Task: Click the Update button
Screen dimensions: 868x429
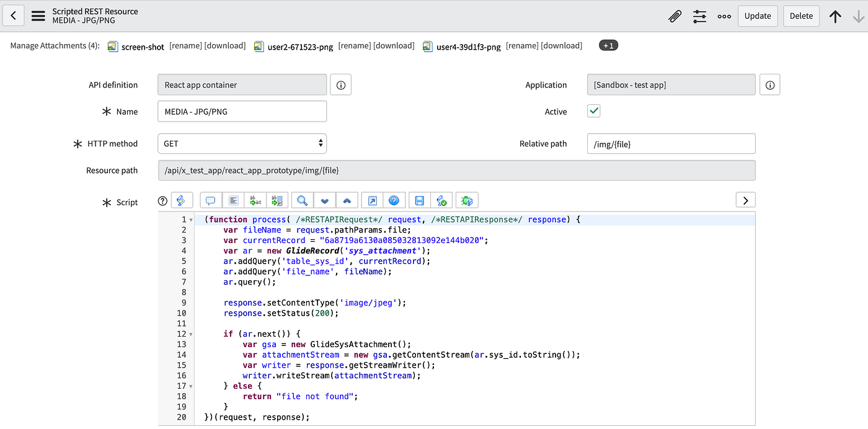Action: [758, 16]
